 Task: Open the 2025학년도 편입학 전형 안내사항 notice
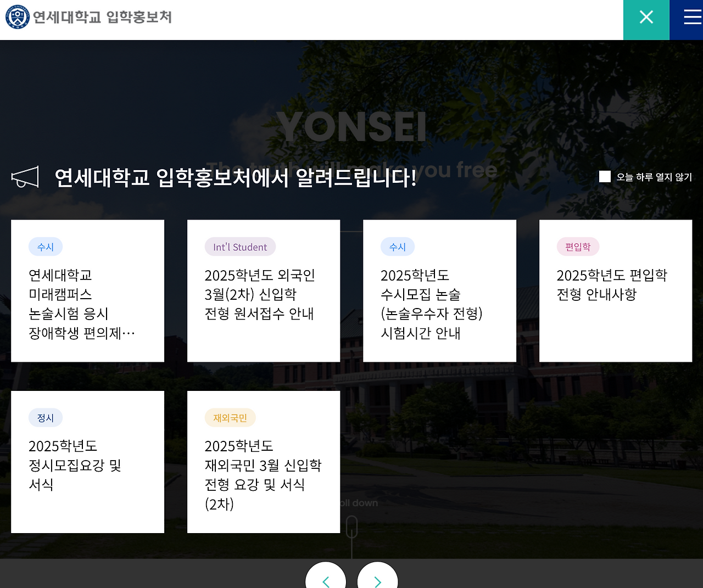(x=615, y=290)
